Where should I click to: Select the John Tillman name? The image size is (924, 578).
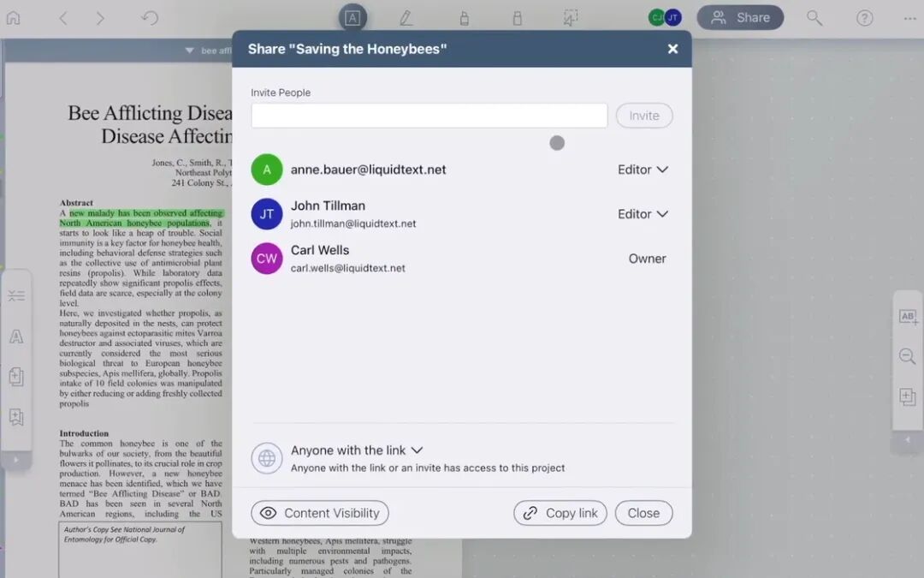[328, 206]
